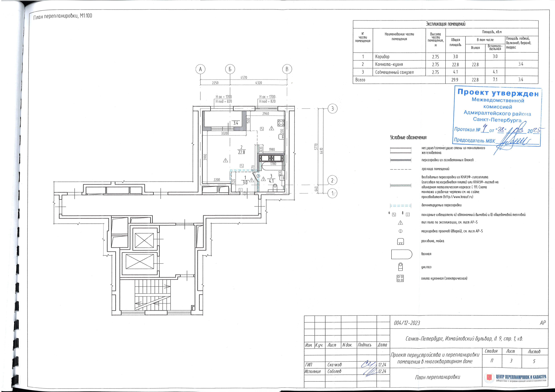Click the Коридор row in explication table
The image size is (555, 392).
[445, 57]
